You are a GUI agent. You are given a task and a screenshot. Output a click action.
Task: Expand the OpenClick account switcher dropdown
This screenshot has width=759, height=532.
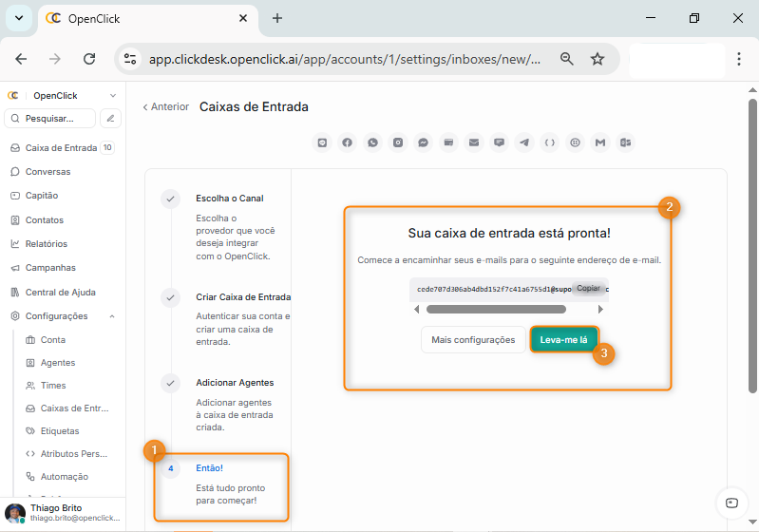[113, 96]
